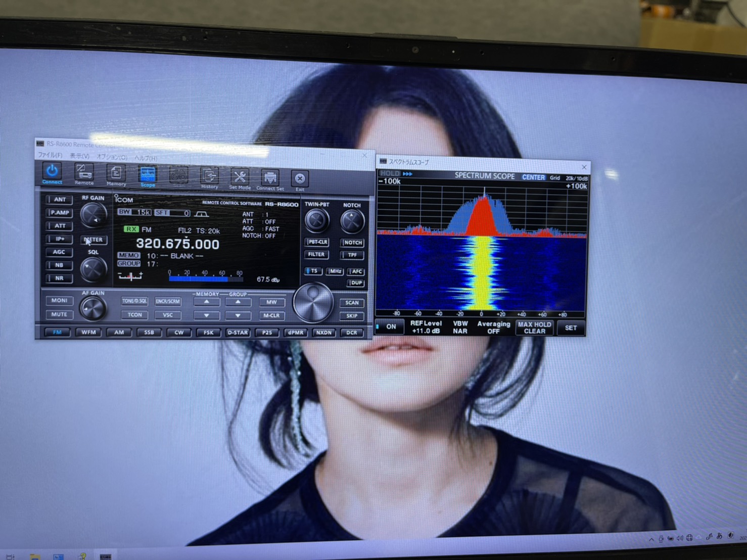747x560 pixels.
Task: Click the NOTCH knob
Action: [352, 221]
